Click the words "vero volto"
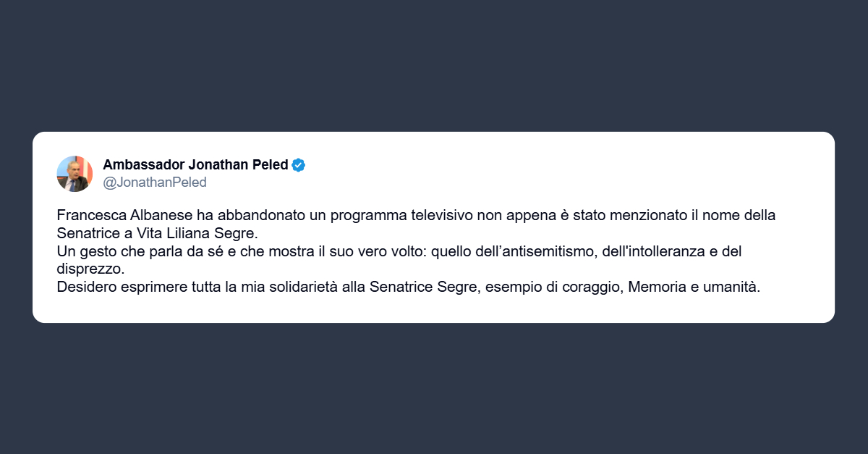The width and height of the screenshot is (868, 454). pyautogui.click(x=404, y=252)
